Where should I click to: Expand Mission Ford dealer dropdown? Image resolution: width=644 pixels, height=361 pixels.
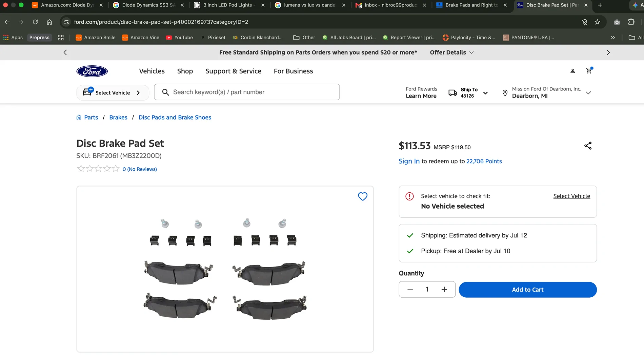tap(588, 93)
